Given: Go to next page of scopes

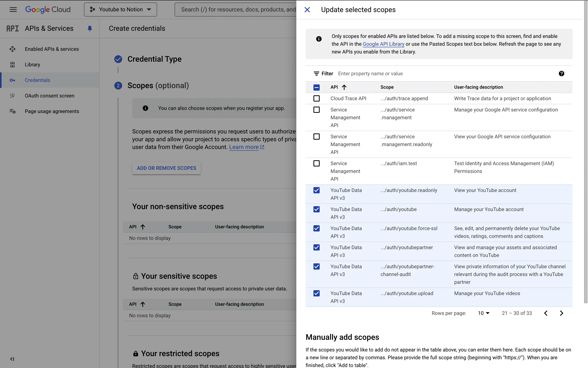Looking at the screenshot, I should coord(562,313).
